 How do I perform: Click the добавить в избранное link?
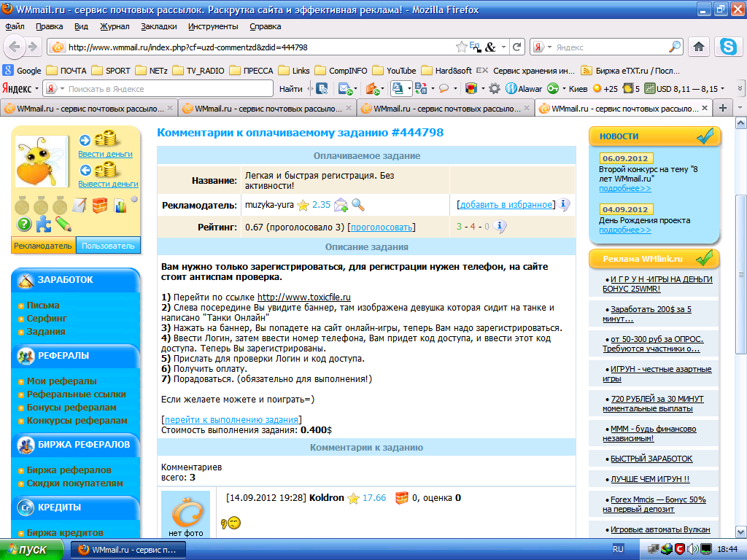506,205
